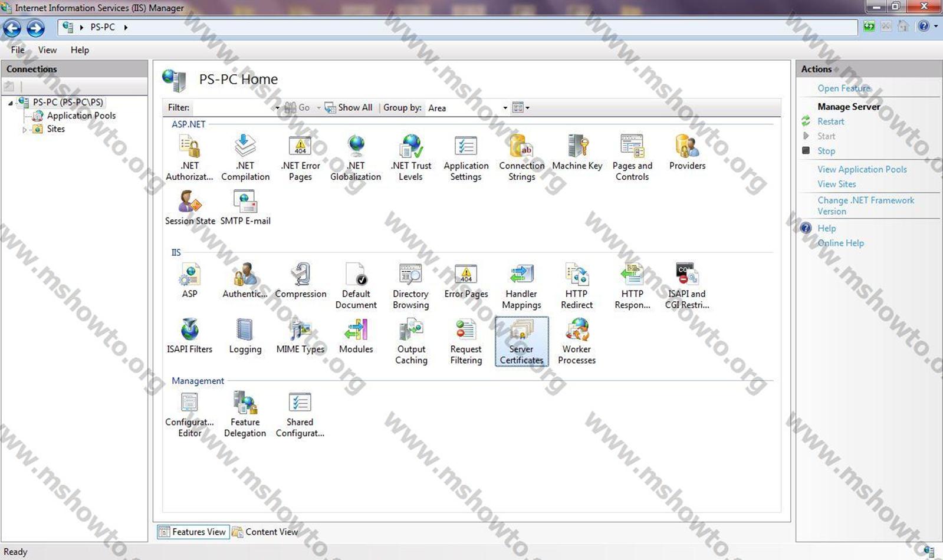Open the HTTP Redirect feature
Screen dimensions: 943x560
tap(577, 286)
